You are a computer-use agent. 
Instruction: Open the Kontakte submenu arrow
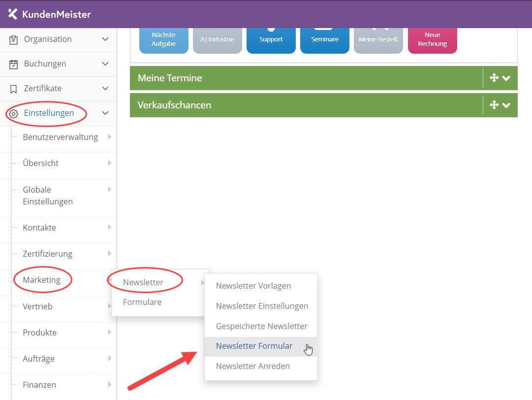(110, 227)
